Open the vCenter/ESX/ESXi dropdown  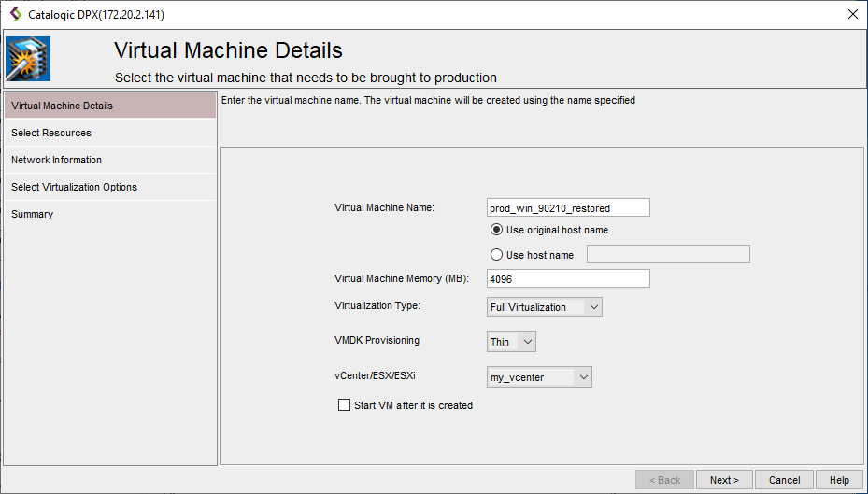click(x=540, y=377)
